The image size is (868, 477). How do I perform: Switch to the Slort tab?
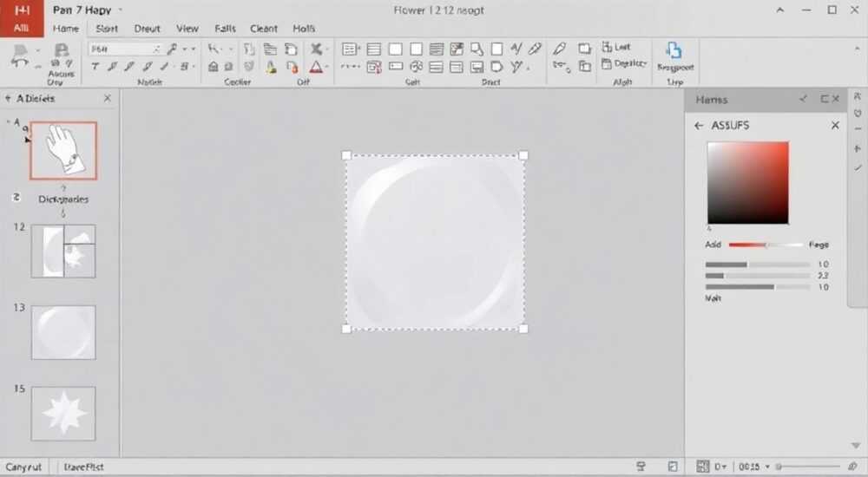tap(106, 29)
